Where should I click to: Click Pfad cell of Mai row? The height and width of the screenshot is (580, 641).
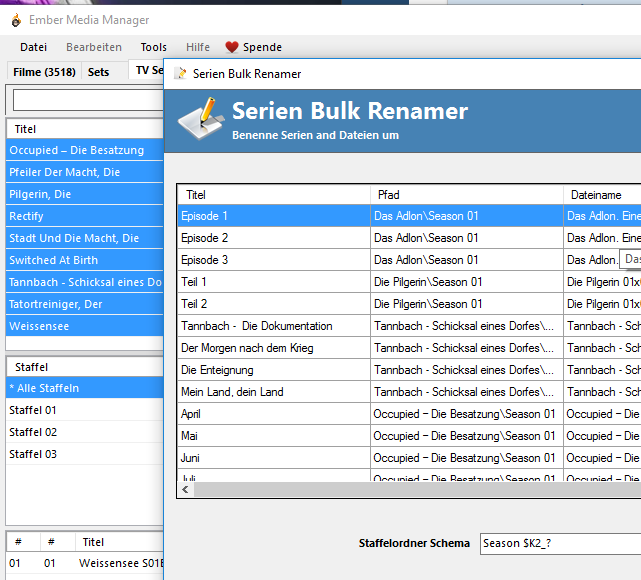(x=467, y=437)
